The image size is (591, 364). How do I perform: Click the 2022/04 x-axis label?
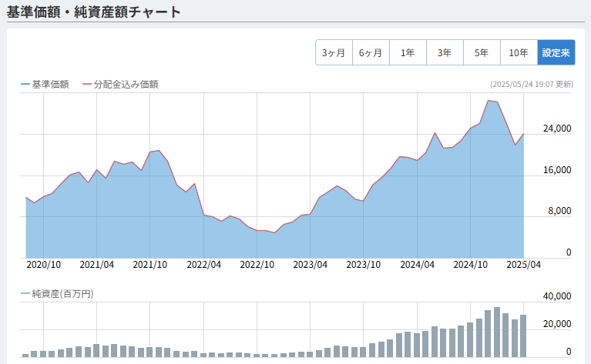[203, 265]
